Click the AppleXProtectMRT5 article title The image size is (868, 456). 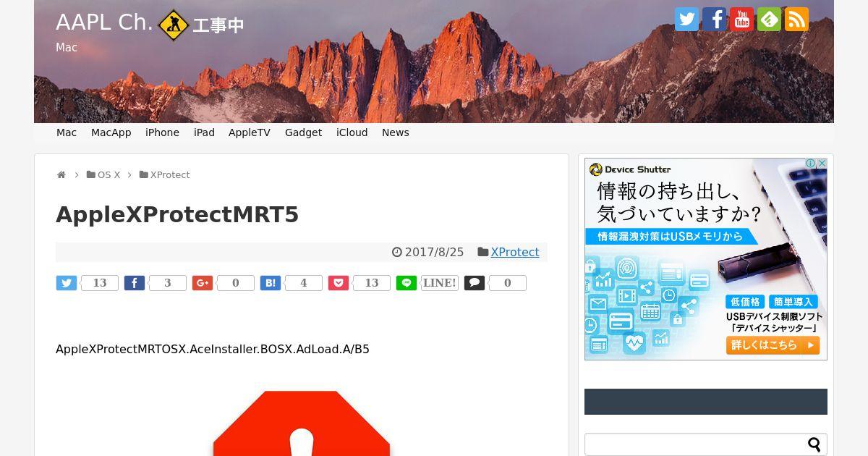point(177,215)
